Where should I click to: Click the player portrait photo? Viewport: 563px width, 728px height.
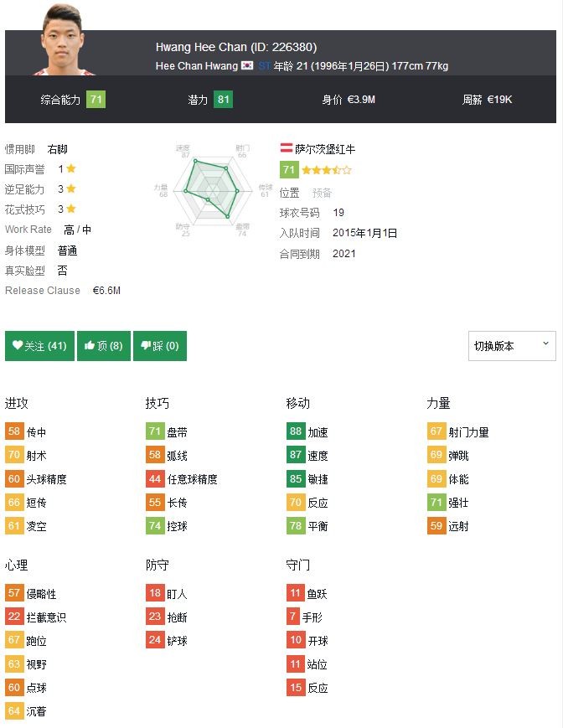click(x=64, y=39)
